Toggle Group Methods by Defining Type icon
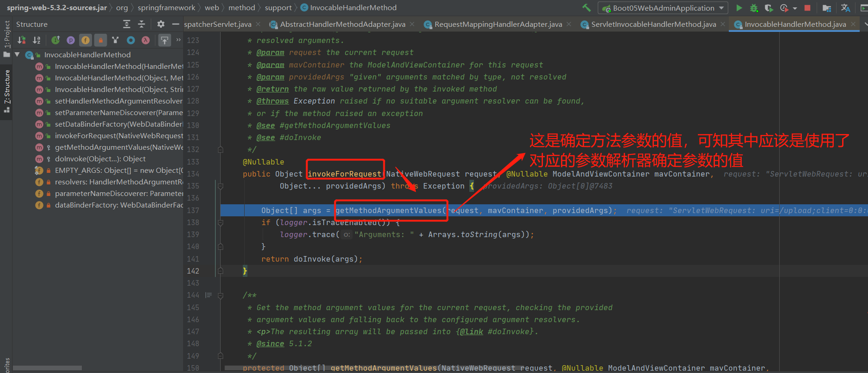 point(116,40)
